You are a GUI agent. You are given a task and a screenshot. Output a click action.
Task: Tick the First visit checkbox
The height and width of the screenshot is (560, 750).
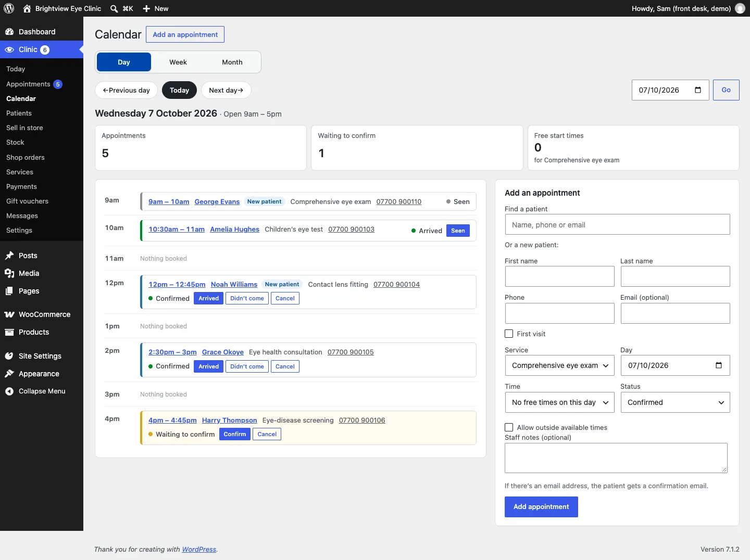pos(509,334)
